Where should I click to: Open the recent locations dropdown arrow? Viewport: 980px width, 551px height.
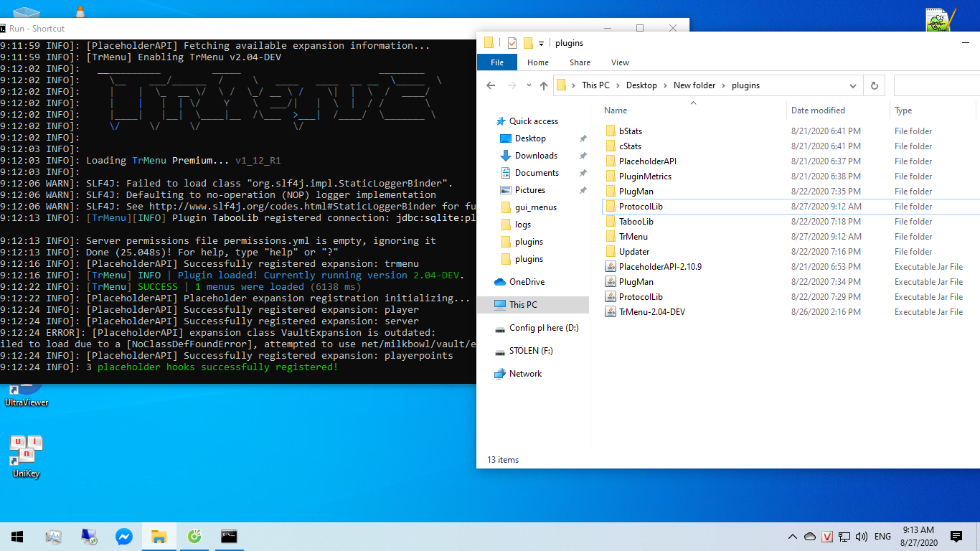527,85
